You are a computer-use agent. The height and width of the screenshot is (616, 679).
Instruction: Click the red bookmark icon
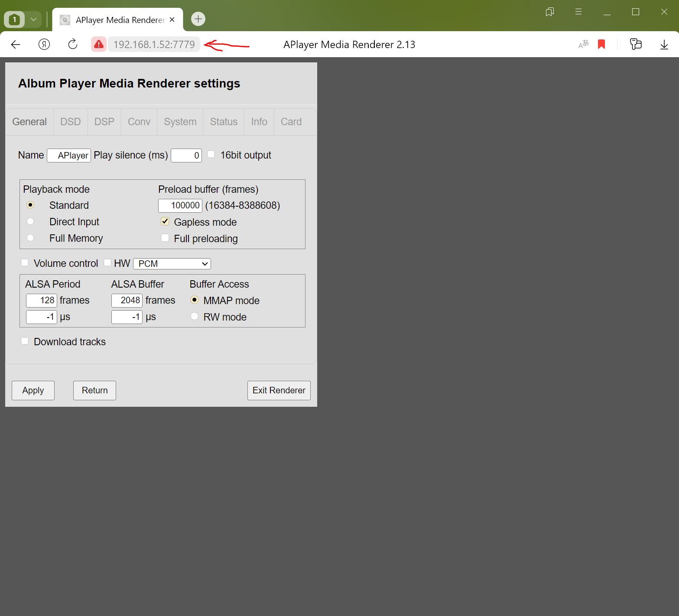click(x=601, y=44)
